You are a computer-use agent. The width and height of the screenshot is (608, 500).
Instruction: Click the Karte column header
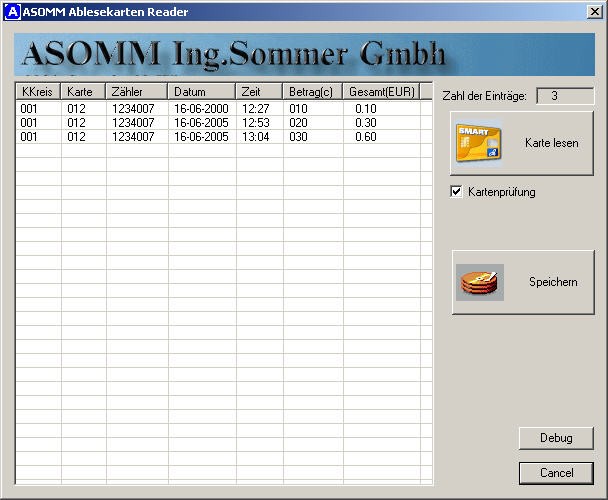(x=83, y=92)
